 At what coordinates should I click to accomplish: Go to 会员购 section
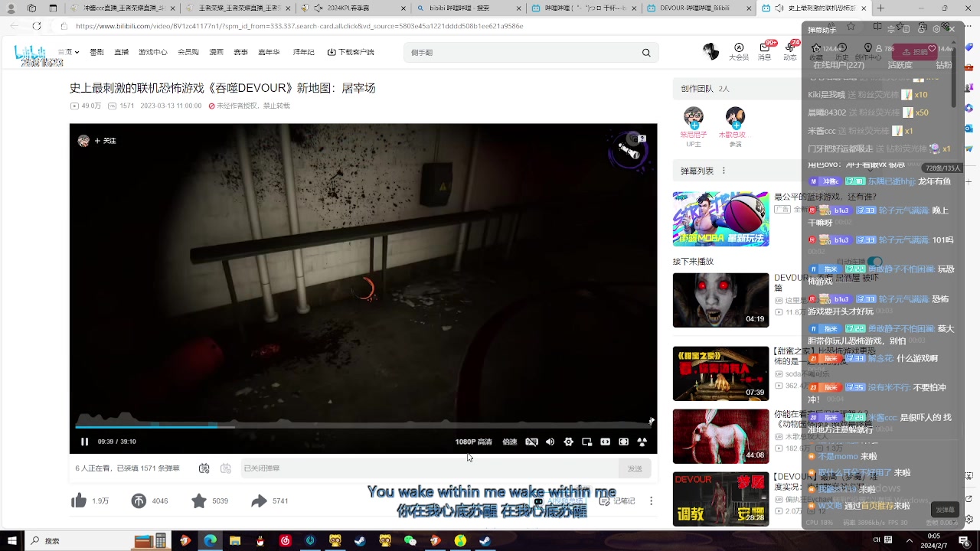pos(188,52)
